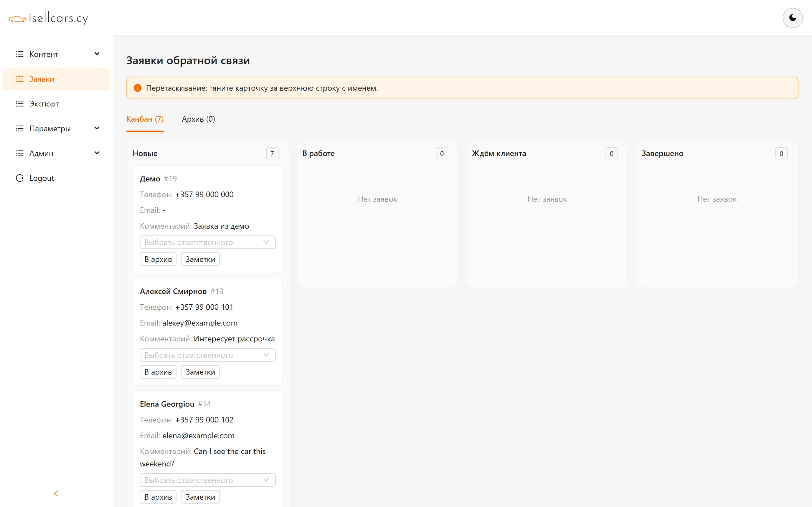The image size is (812, 507).
Task: Click the Logout icon in sidebar
Action: [x=20, y=178]
